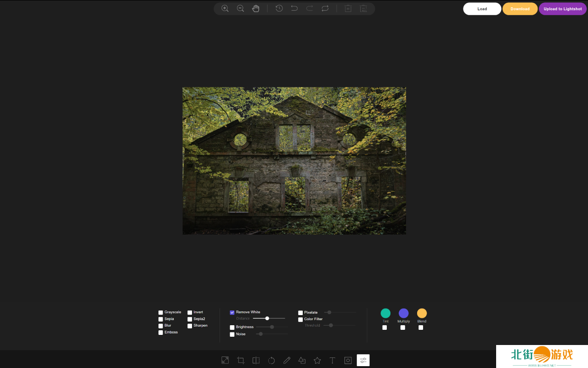Open the resize tool
Screen dimensions: 588x368
pos(225,360)
